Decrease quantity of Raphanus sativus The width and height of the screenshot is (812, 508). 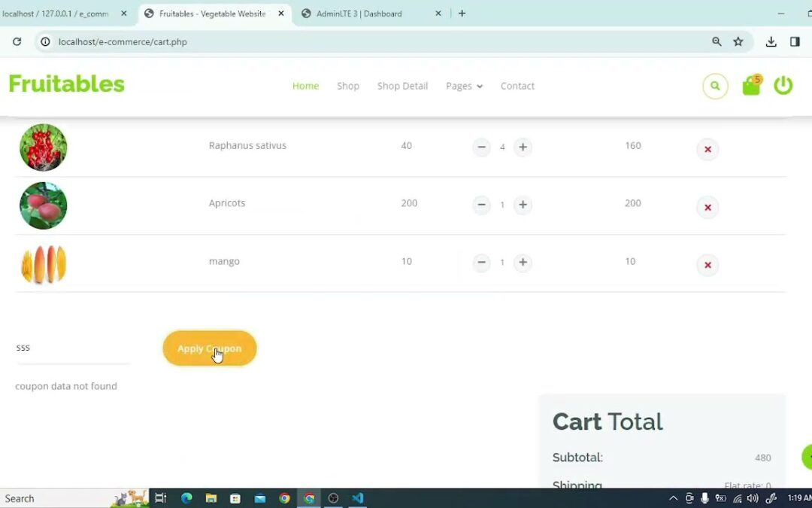[x=481, y=148]
